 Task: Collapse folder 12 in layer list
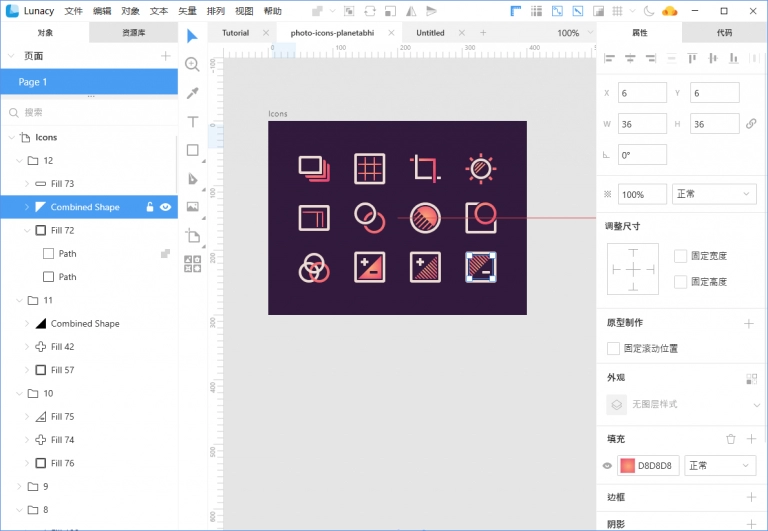coord(19,161)
